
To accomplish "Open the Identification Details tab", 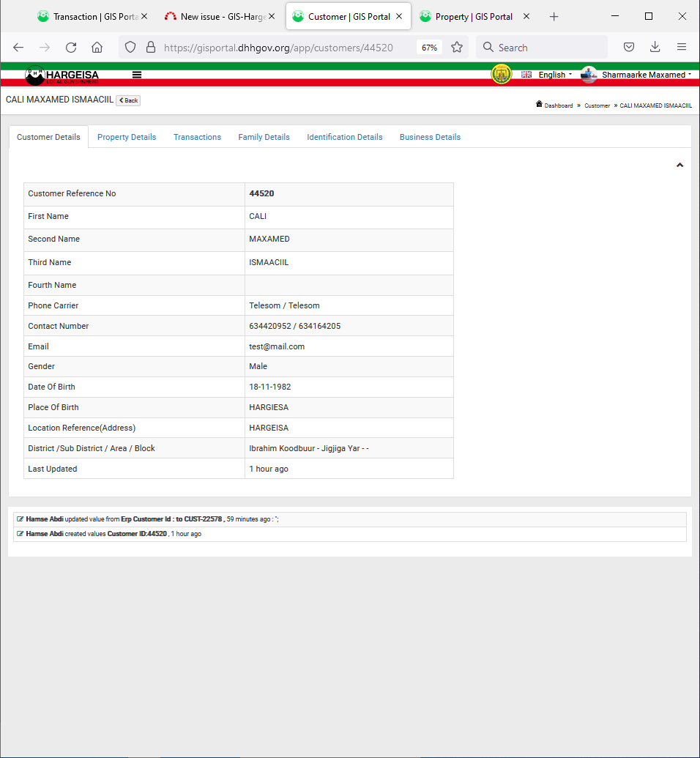I will 345,137.
